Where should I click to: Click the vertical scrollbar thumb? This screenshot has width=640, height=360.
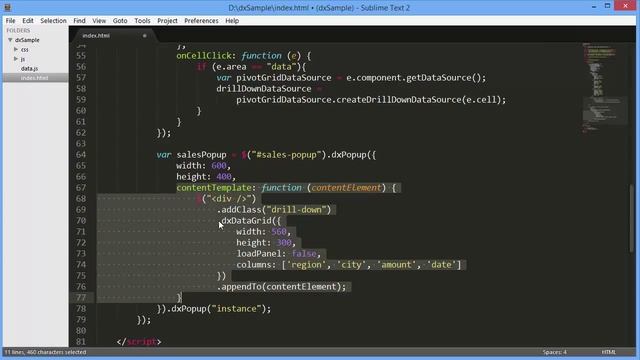coord(632,218)
